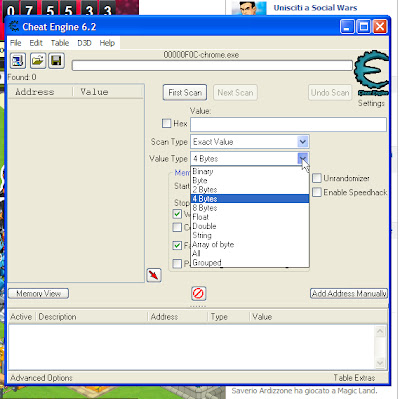Open Memory View
This screenshot has height=399, width=400.
point(38,294)
